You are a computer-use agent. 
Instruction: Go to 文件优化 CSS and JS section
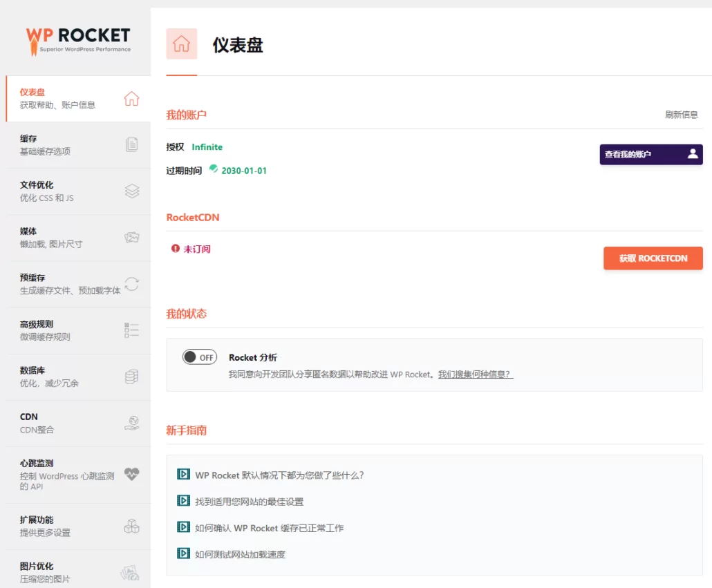[78, 191]
